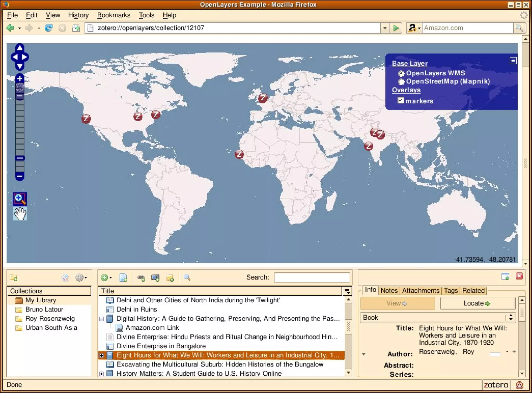Select OpenStreetMap (Mapnik) base layer
Viewport: 532px width, 399px height.
tap(401, 82)
